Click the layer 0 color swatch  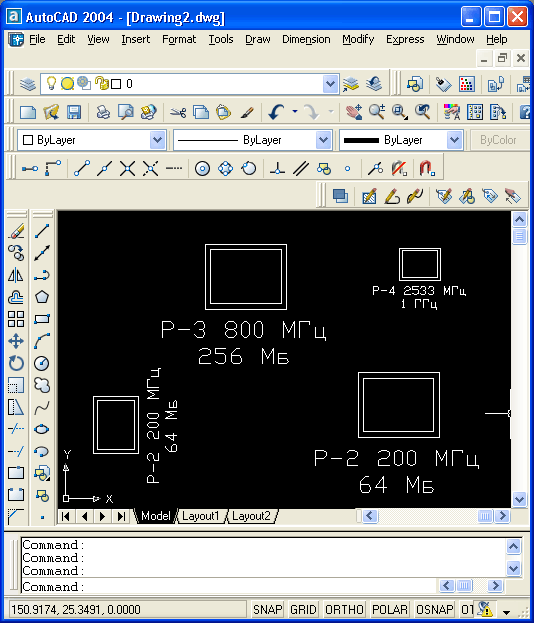pos(116,84)
